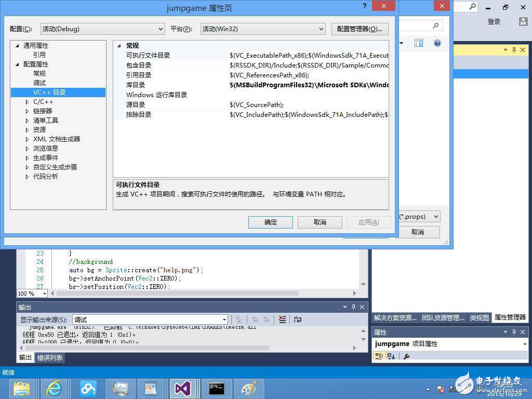Open 配置管理器 button
532x399 pixels.
coord(360,29)
